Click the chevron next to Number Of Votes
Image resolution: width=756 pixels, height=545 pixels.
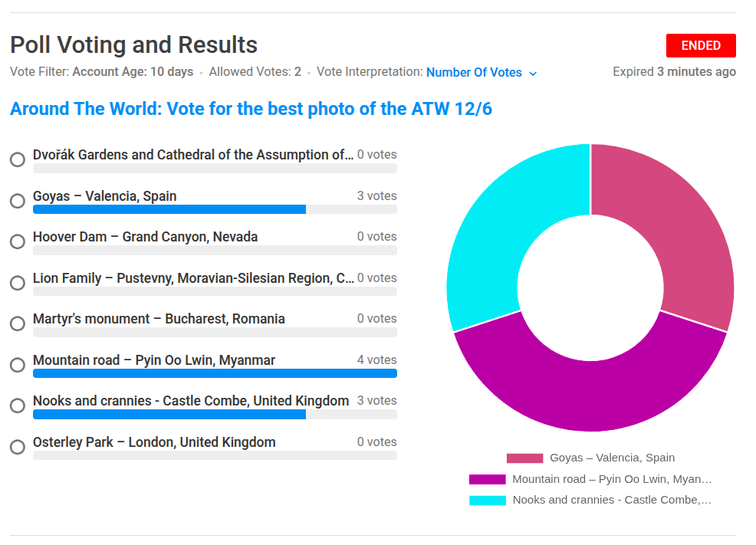533,74
